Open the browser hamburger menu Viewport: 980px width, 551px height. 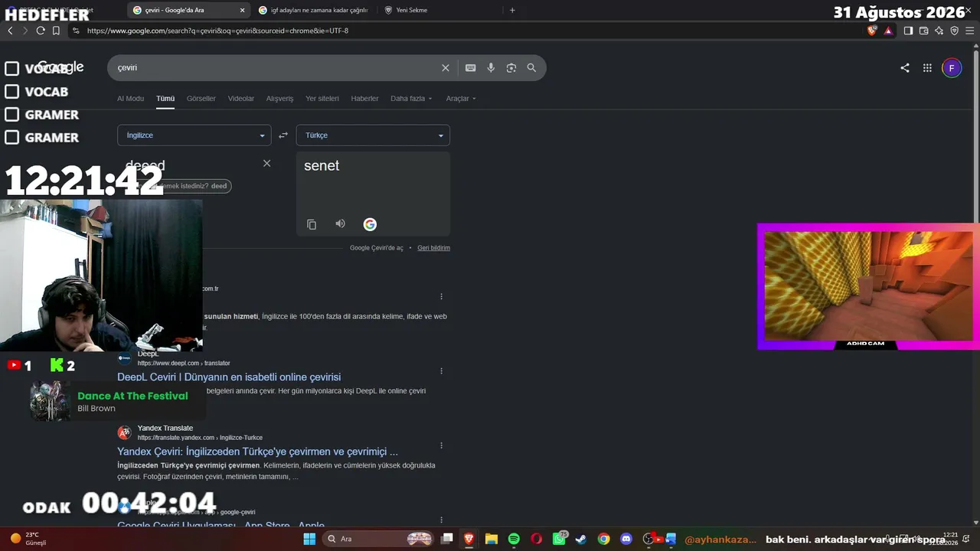pos(970,31)
